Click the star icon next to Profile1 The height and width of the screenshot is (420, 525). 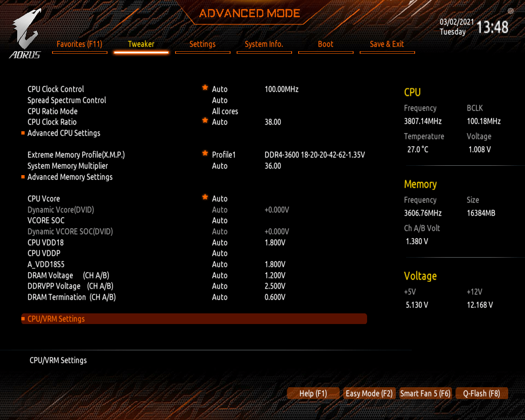pyautogui.click(x=205, y=153)
